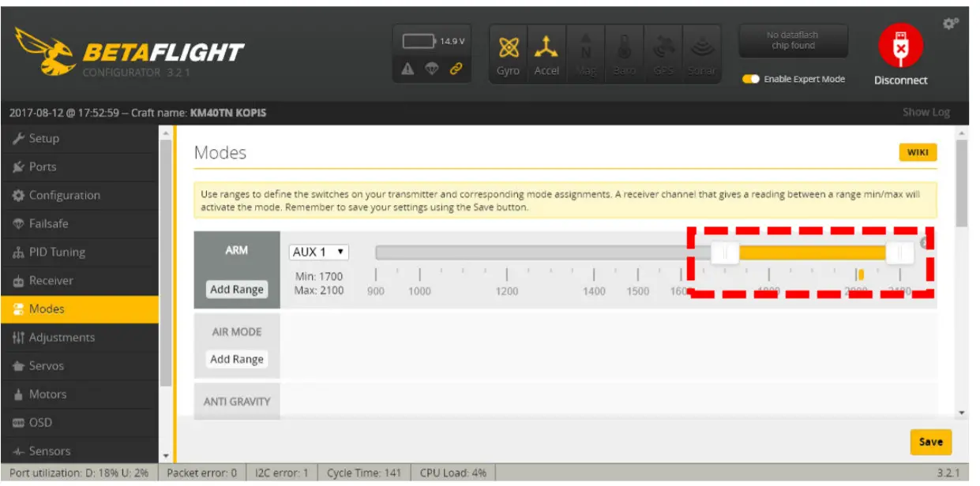Click the ARM range minimum slider handle

(x=725, y=252)
